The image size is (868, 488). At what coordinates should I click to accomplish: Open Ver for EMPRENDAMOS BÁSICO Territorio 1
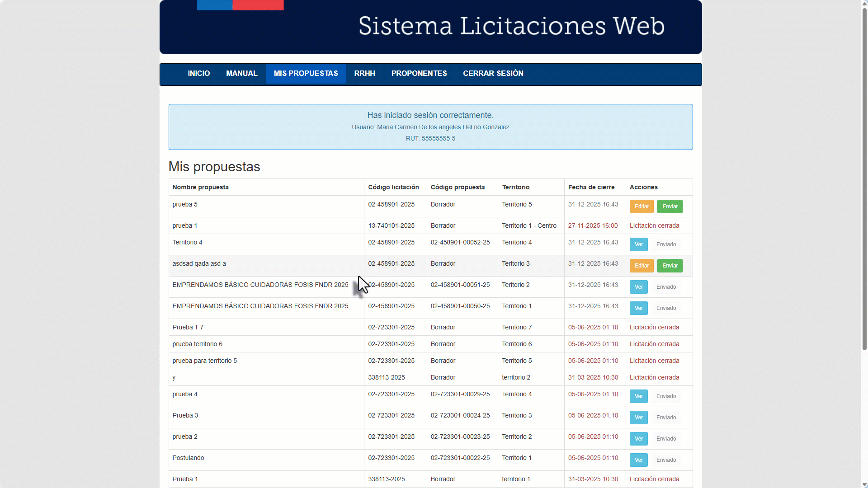[x=638, y=308]
